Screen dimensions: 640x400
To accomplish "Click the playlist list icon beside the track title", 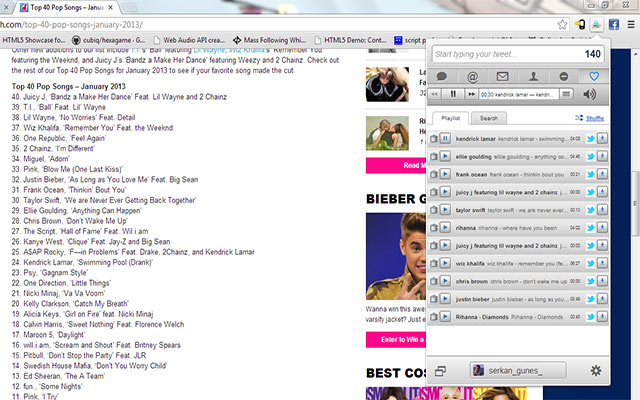I will (x=566, y=94).
